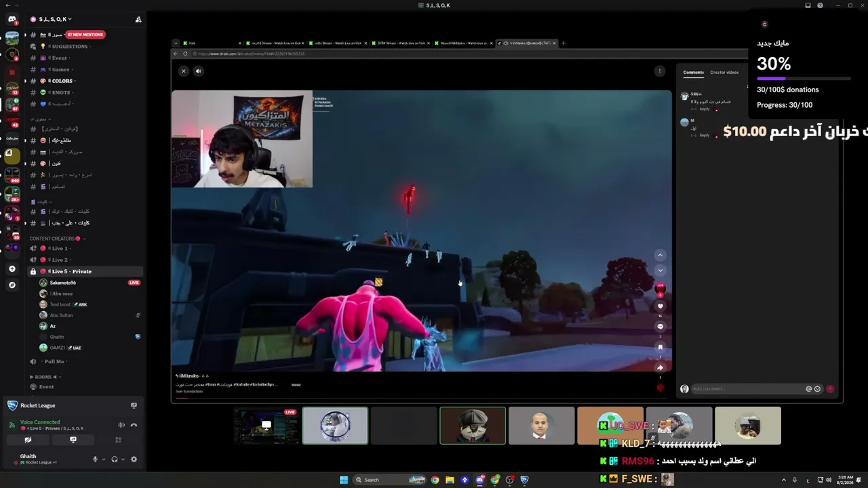Like the TikTok video with heart icon
The image size is (868, 488).
[x=660, y=306]
